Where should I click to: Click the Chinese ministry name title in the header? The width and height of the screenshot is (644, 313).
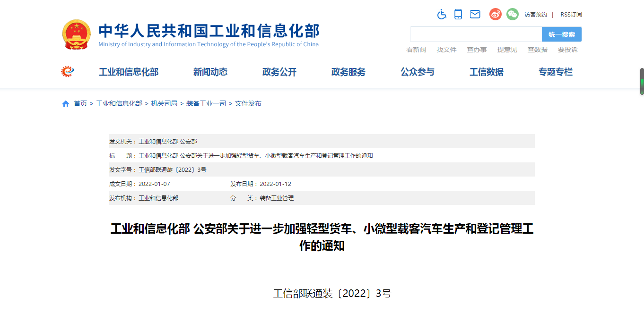(x=209, y=31)
